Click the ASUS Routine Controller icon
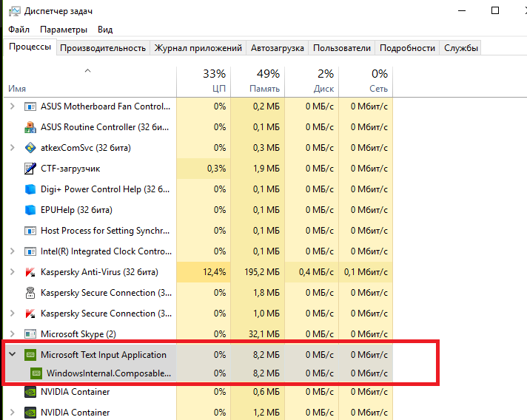Image resolution: width=527 pixels, height=420 pixels. coord(30,127)
